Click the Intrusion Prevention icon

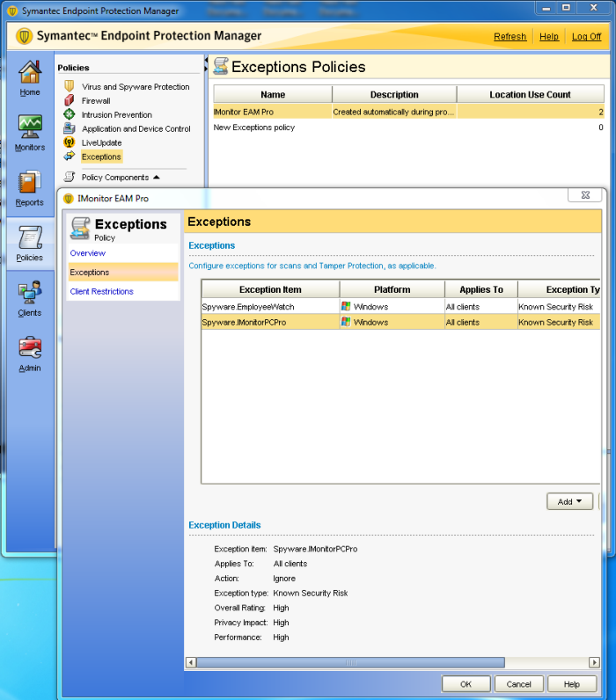[x=70, y=114]
